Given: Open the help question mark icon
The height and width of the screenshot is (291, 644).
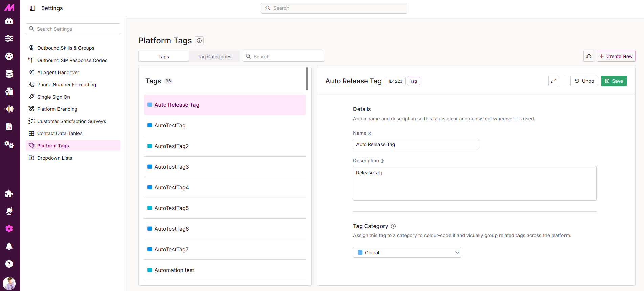Looking at the screenshot, I should 9,264.
